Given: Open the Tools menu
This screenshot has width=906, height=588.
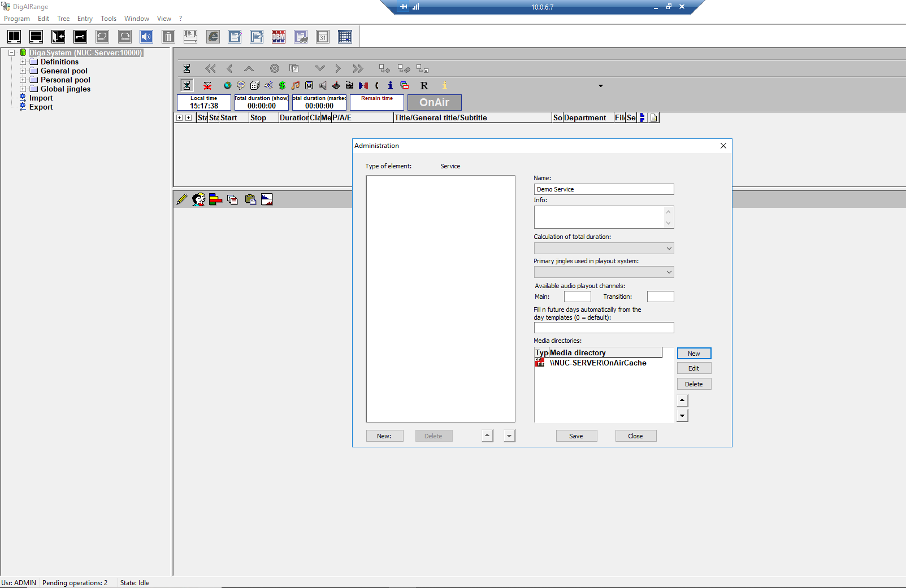Looking at the screenshot, I should (109, 19).
